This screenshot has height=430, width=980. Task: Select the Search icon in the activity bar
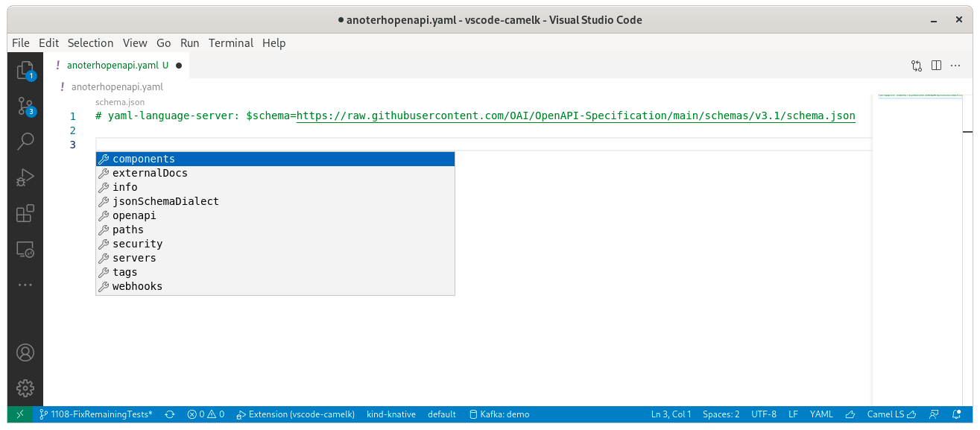click(x=25, y=141)
